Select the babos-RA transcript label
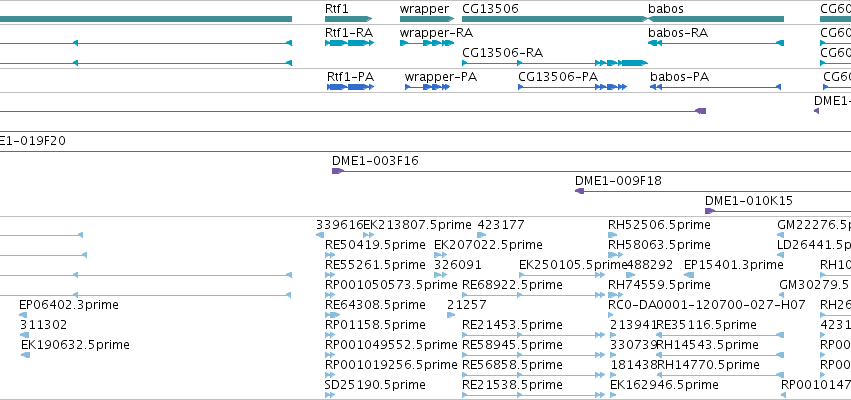851x400 pixels. click(x=678, y=33)
